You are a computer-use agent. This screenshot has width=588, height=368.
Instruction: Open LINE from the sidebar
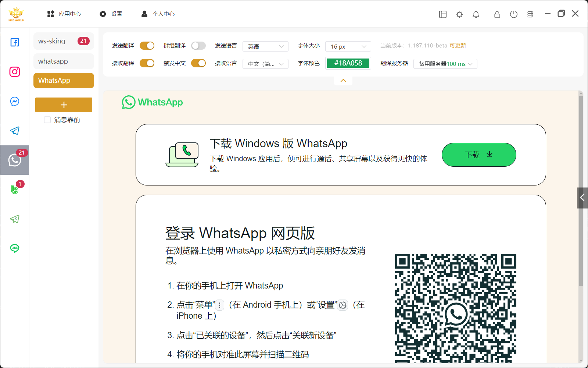(x=14, y=248)
